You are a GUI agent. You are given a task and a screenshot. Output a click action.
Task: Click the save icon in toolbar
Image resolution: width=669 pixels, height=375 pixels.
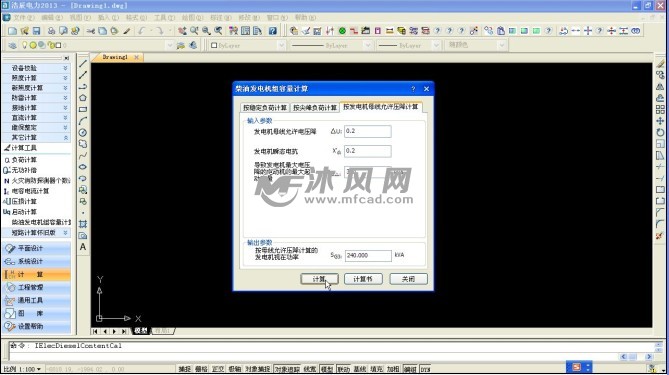pos(36,31)
